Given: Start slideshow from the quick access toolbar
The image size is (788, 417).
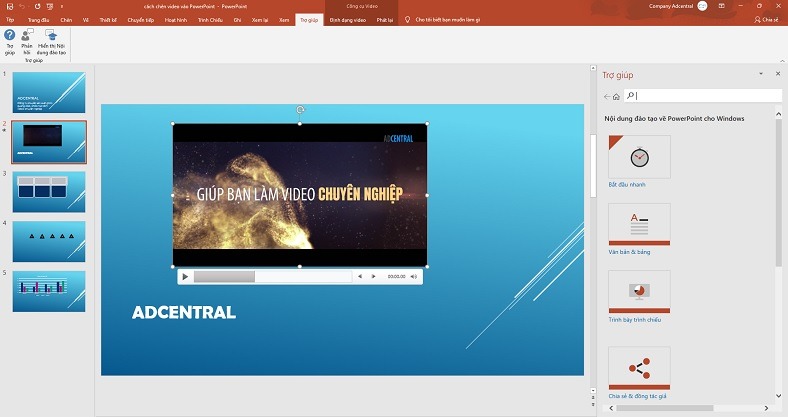Looking at the screenshot, I should 50,6.
